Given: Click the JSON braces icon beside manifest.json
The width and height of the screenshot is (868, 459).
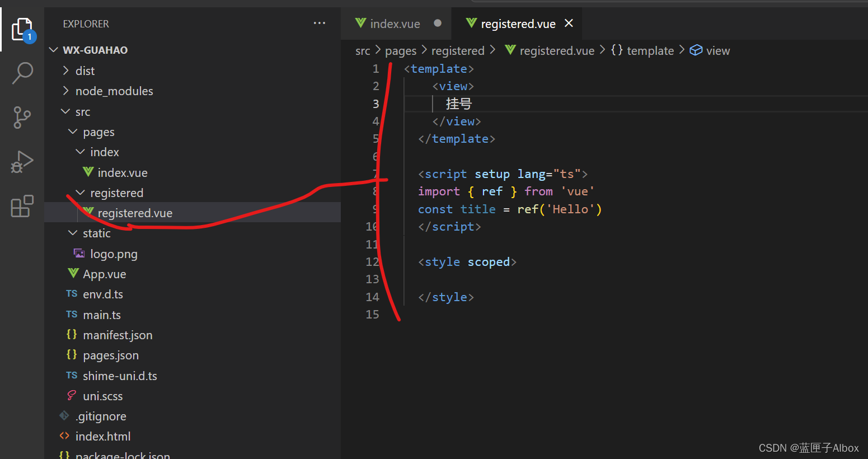Looking at the screenshot, I should (72, 334).
